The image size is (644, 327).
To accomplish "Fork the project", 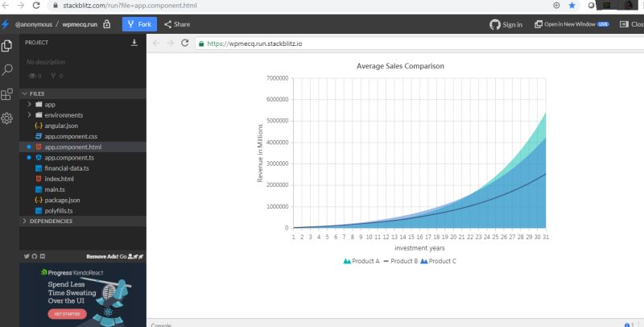I will pos(139,24).
